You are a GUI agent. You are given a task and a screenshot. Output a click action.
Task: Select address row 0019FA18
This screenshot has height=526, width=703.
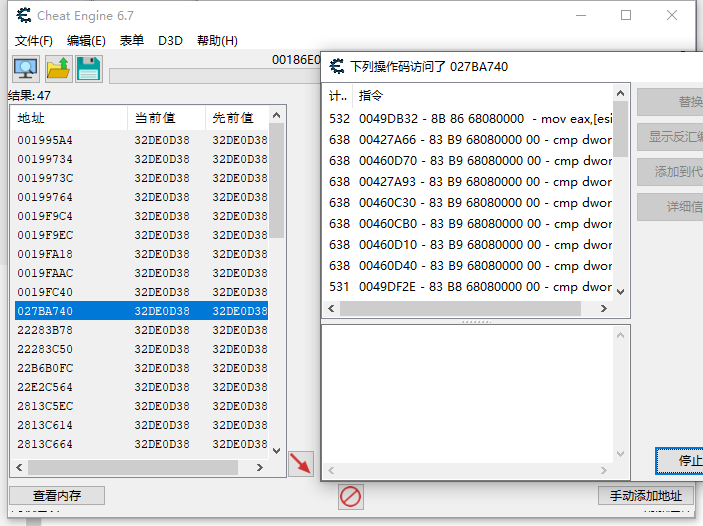142,254
